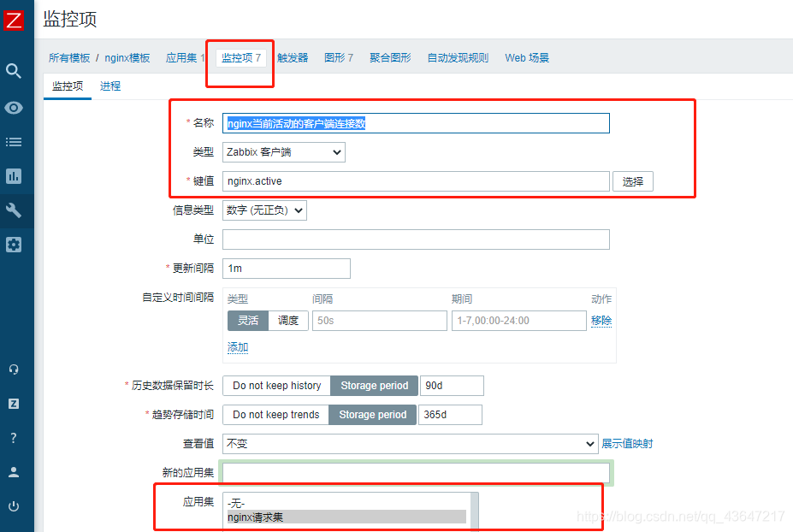The width and height of the screenshot is (793, 532).
Task: Select the 灵活 interval type toggle
Action: pyautogui.click(x=248, y=321)
